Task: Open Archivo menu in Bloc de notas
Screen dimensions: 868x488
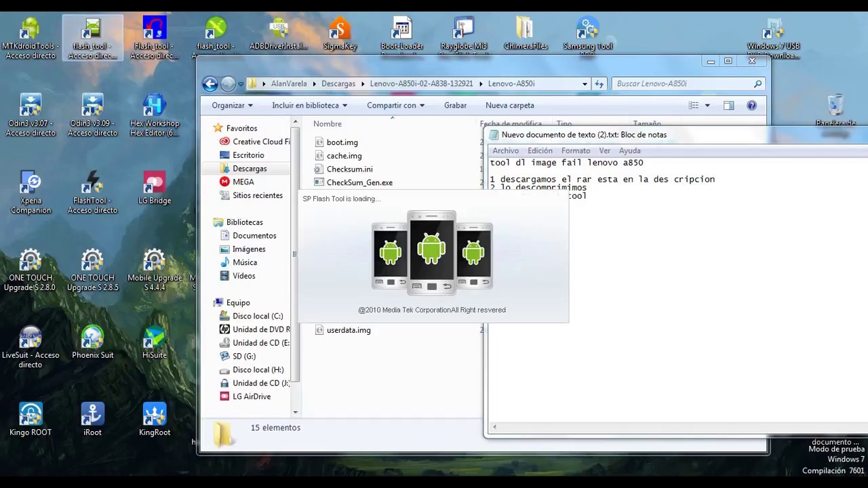Action: pos(505,150)
